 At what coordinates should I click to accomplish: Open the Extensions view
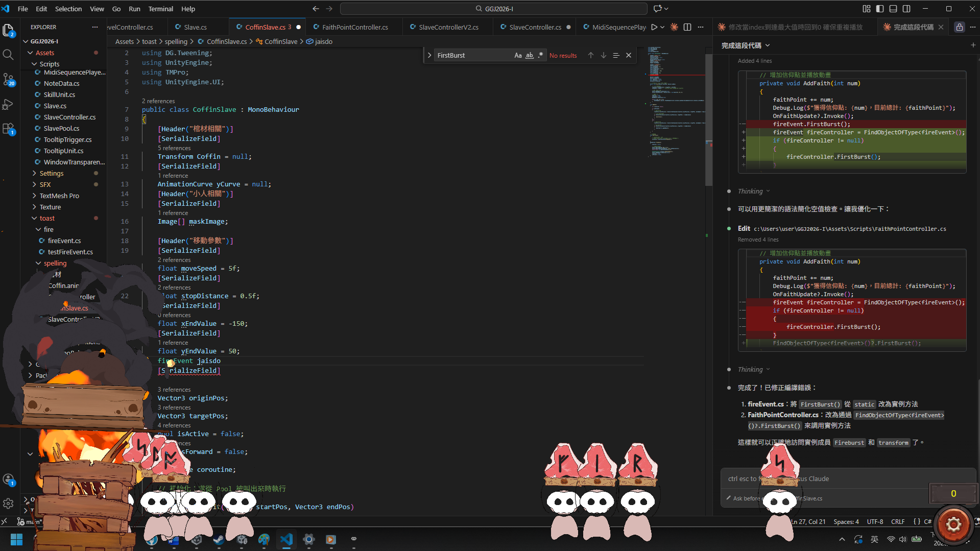(8, 129)
